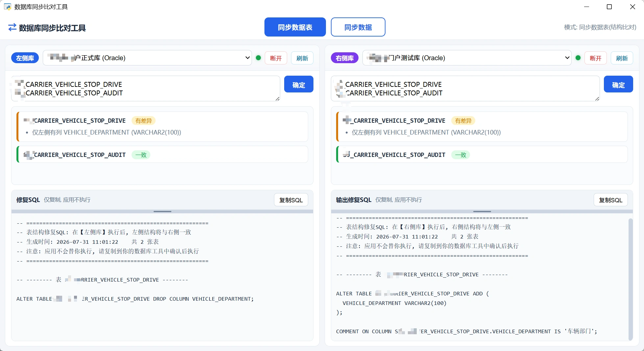Click the right SQL output vertical scrollbar
This screenshot has height=351, width=644.
[x=630, y=279]
